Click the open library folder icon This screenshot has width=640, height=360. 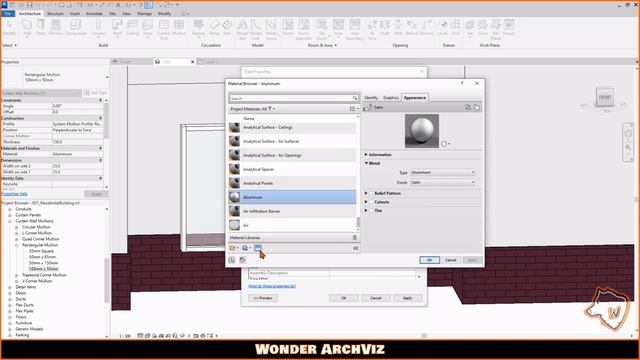coord(233,248)
